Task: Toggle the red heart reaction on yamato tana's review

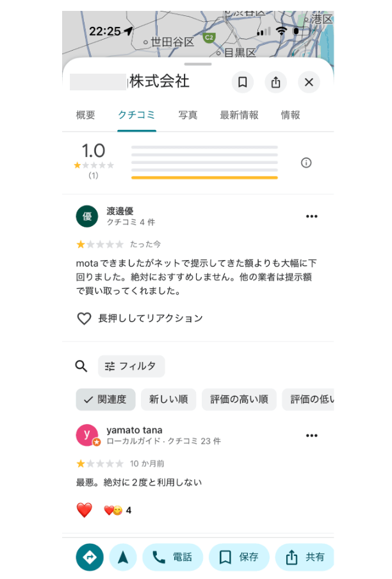Action: point(83,510)
